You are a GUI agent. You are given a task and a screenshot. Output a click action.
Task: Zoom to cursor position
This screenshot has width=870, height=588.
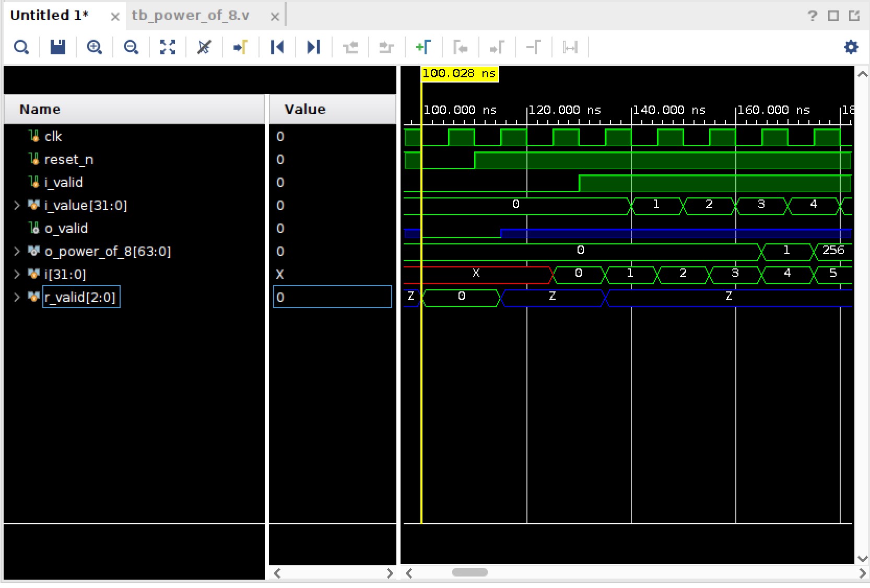204,48
